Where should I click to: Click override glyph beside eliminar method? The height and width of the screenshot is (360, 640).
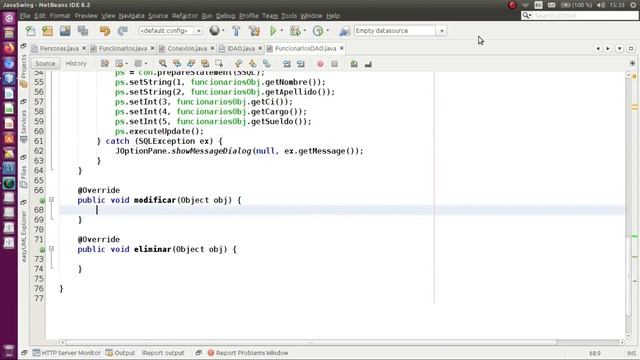tap(42, 249)
